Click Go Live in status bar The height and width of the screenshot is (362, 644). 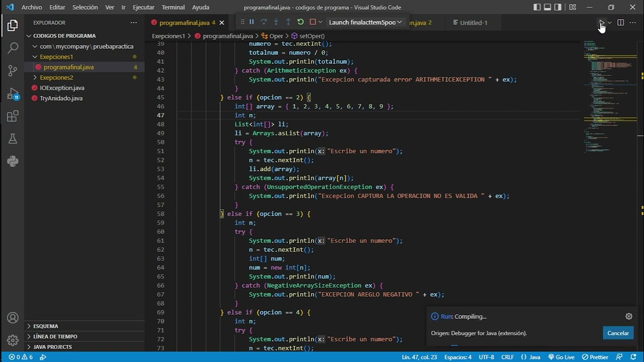click(x=560, y=357)
